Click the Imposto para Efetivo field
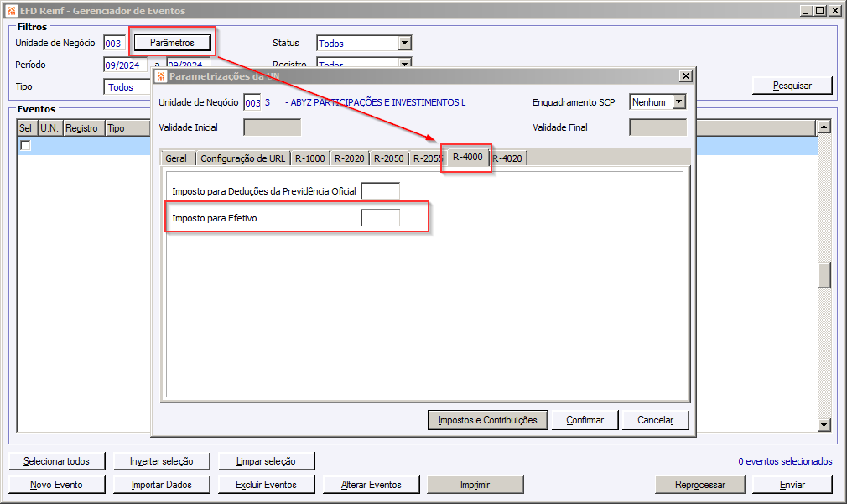This screenshot has height=504, width=847. [x=380, y=218]
